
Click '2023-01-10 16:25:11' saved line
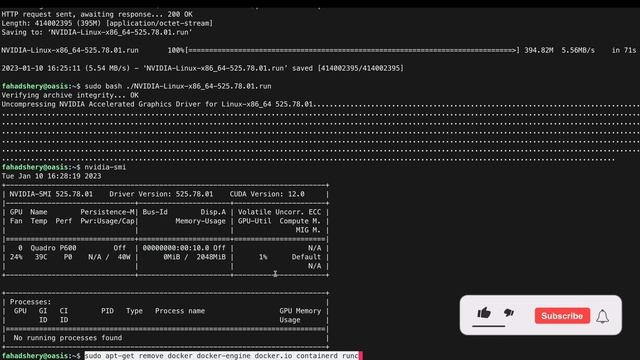click(202, 68)
